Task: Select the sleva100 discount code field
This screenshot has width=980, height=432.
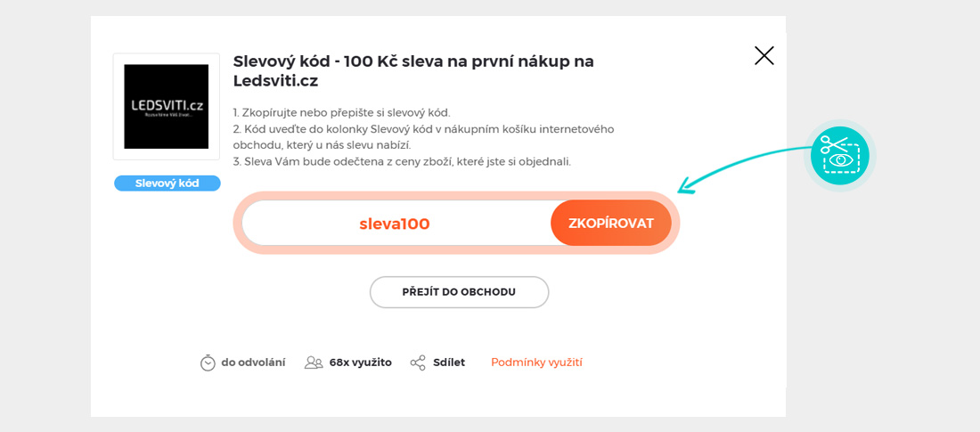Action: pyautogui.click(x=395, y=224)
